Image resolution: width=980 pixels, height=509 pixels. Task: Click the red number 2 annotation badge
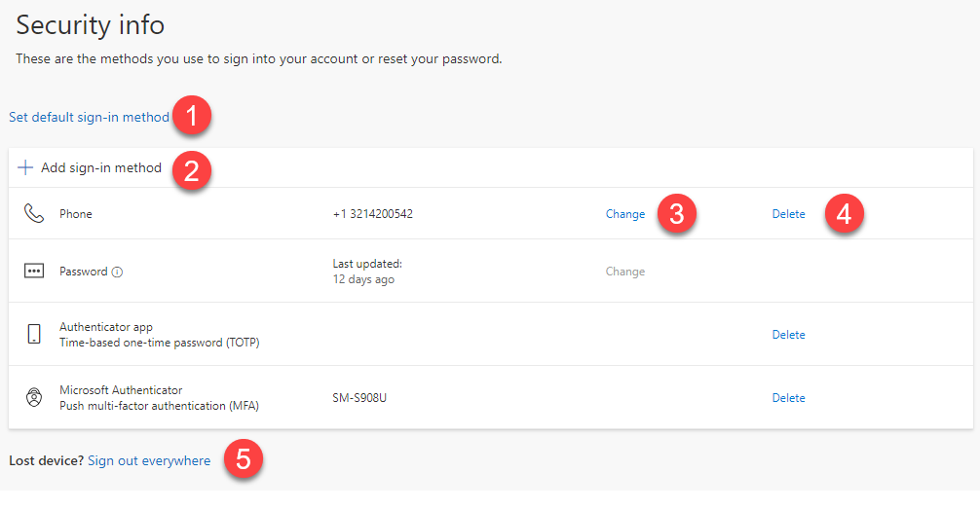[x=192, y=171]
